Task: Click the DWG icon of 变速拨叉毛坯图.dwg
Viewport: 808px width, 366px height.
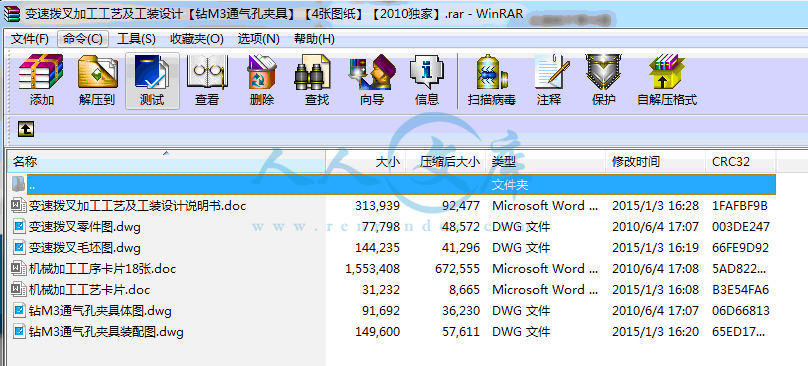Action: point(19,247)
